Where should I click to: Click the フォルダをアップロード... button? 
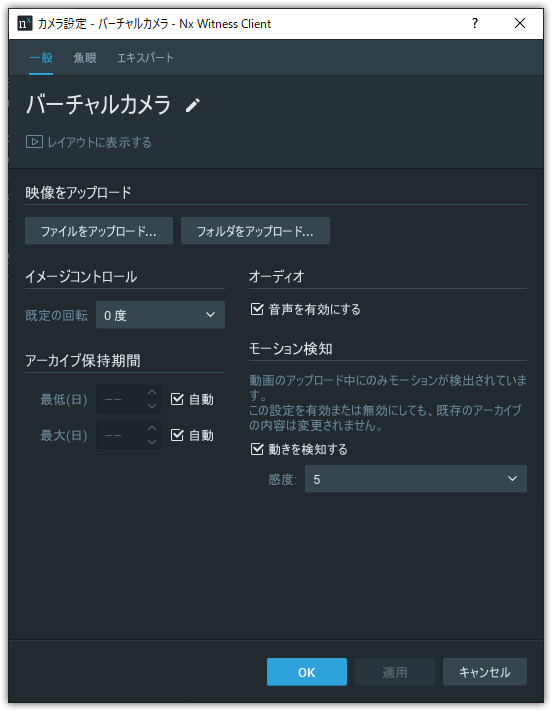pos(255,231)
